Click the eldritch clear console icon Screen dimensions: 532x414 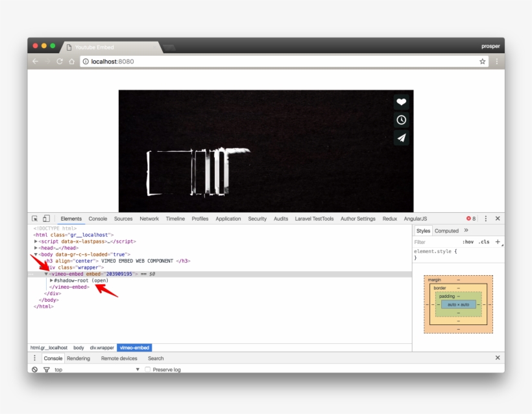(33, 369)
